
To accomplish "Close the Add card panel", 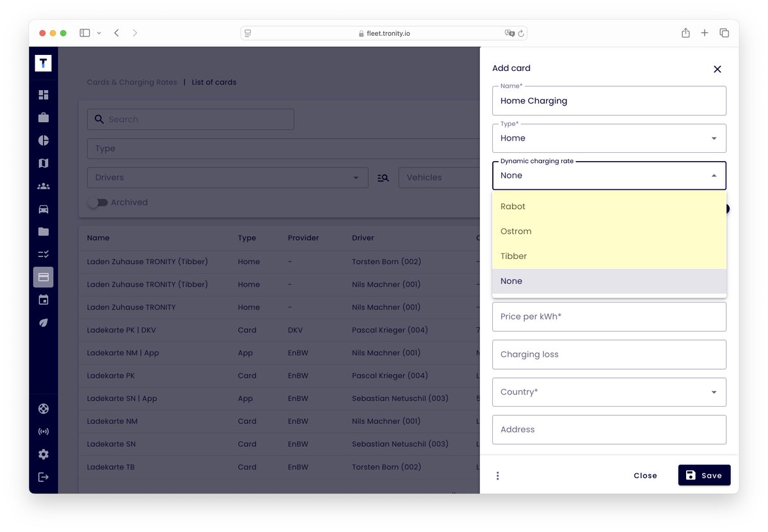I will [717, 69].
